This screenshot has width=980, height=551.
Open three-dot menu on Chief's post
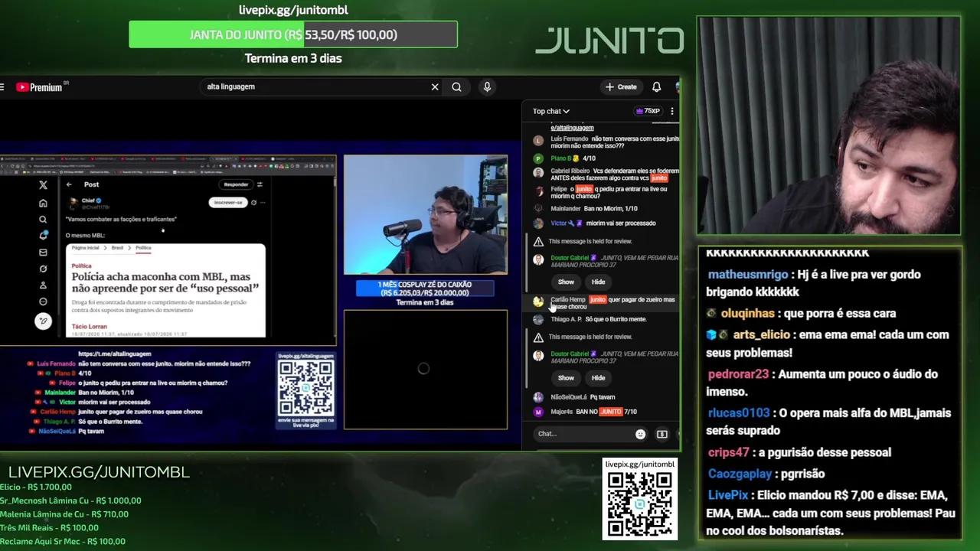click(263, 203)
